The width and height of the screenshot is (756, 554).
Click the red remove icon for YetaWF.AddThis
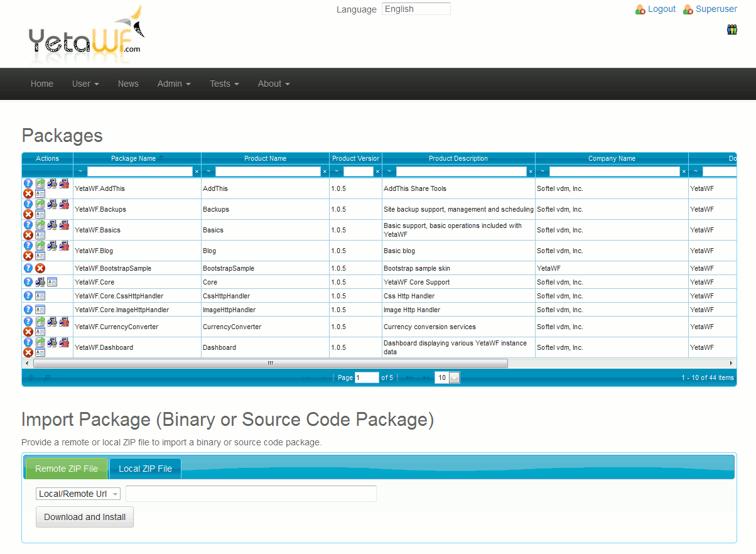[28, 193]
